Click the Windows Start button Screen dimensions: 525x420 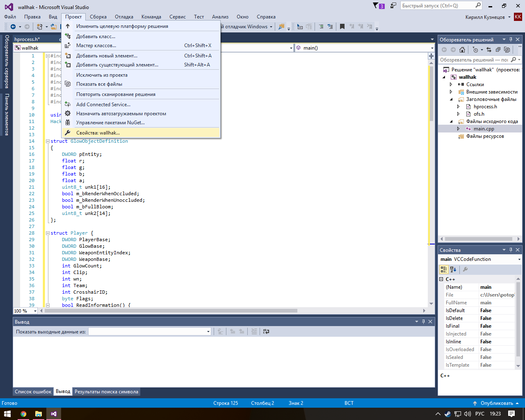[7, 414]
